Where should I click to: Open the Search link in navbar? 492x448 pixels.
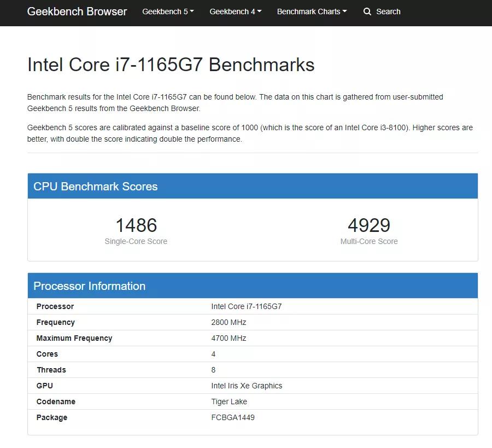point(382,11)
